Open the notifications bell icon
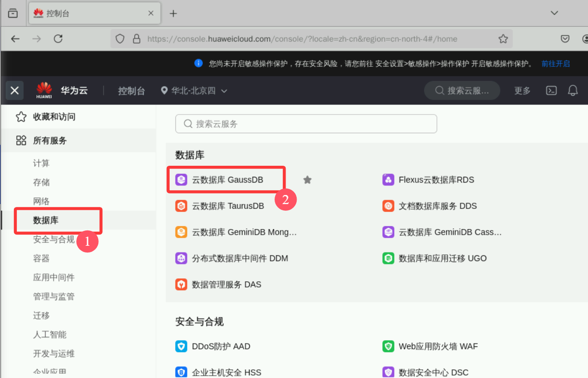 click(573, 91)
